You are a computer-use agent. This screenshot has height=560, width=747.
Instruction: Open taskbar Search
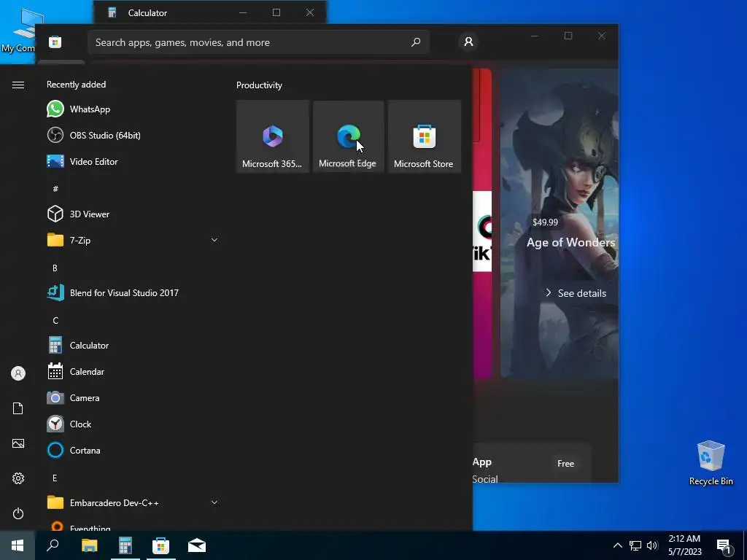(53, 545)
